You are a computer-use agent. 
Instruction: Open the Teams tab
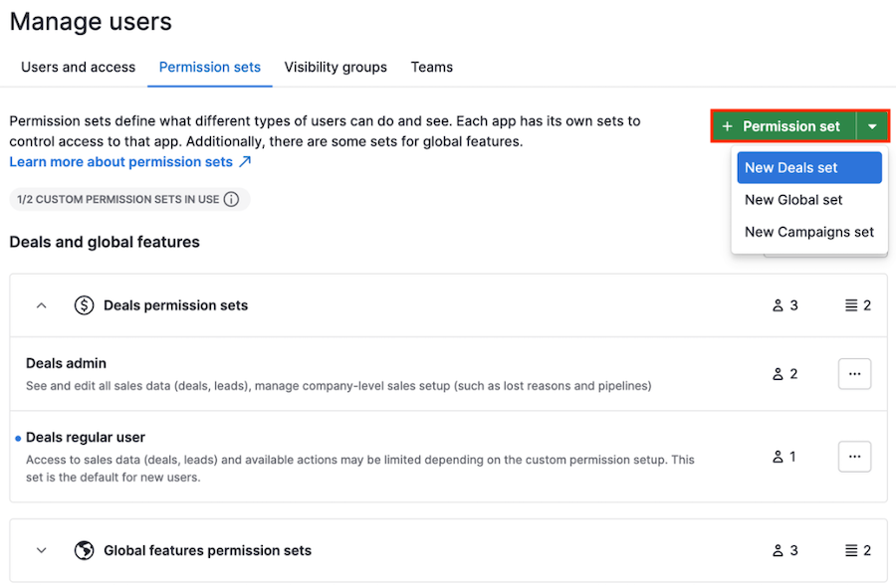431,67
